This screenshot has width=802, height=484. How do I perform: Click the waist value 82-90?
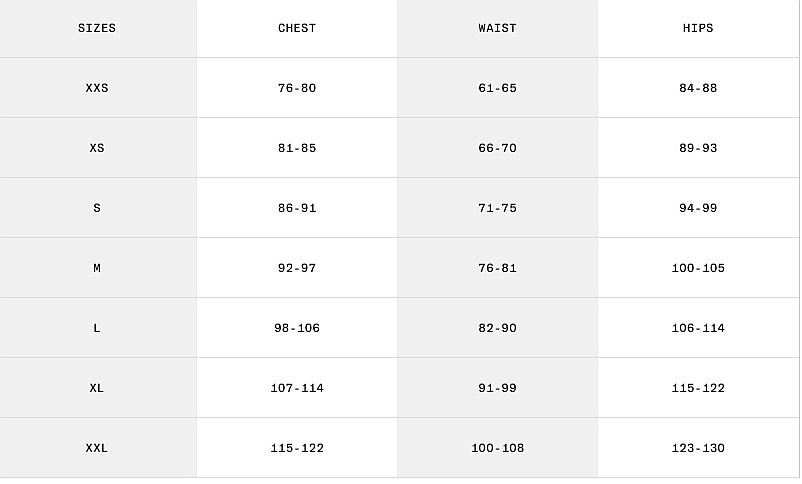tap(497, 328)
